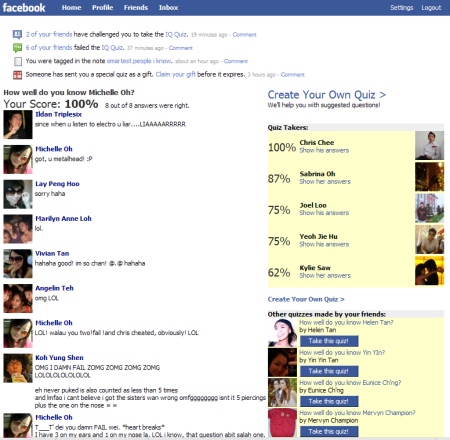Comment on the failed IQ Quiz notification

pyautogui.click(x=181, y=48)
